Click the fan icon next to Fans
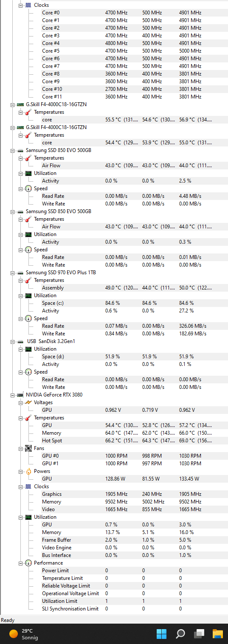The height and width of the screenshot is (644, 228). [x=28, y=448]
